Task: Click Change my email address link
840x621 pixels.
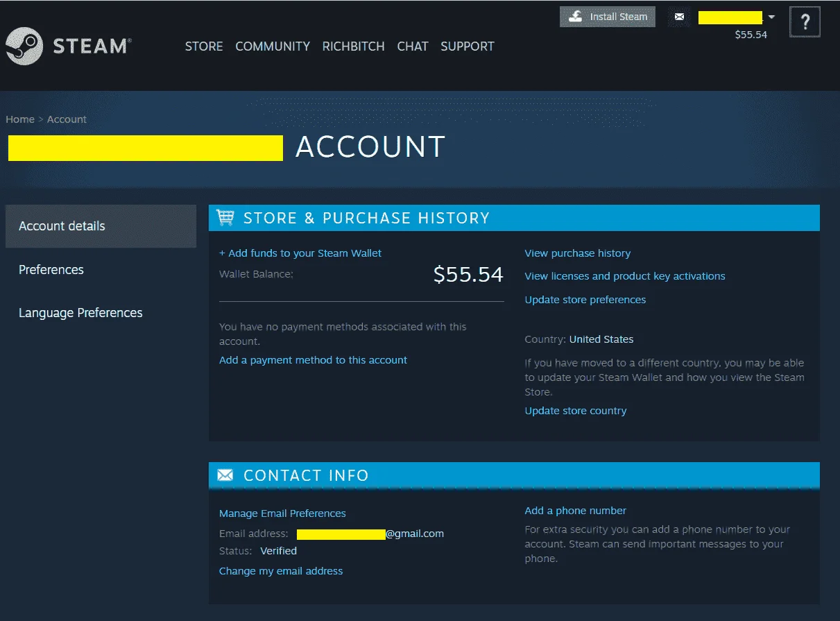Action: (281, 571)
